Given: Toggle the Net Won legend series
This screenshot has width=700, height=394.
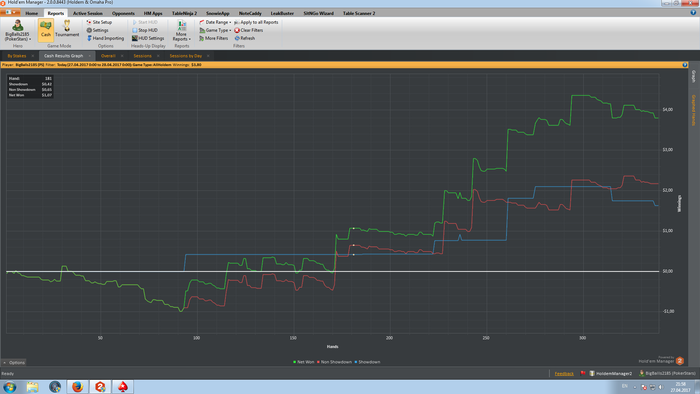Looking at the screenshot, I should pyautogui.click(x=304, y=362).
